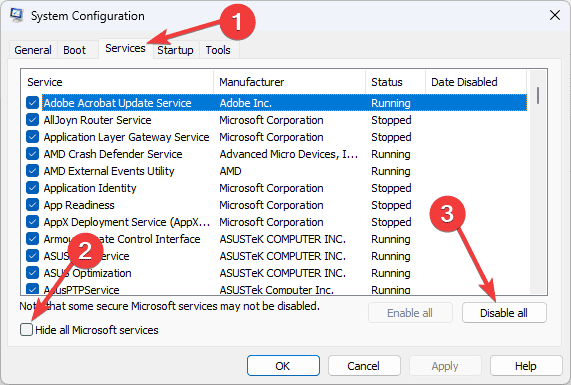Viewport: 571px width, 385px height.
Task: Uncheck Application Layer Gateway Service checkbox
Action: (32, 137)
